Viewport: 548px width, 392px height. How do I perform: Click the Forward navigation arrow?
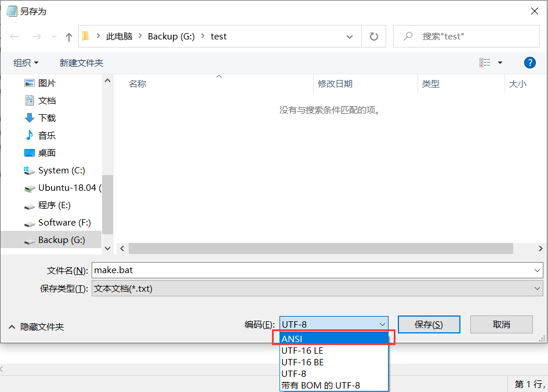coord(37,37)
